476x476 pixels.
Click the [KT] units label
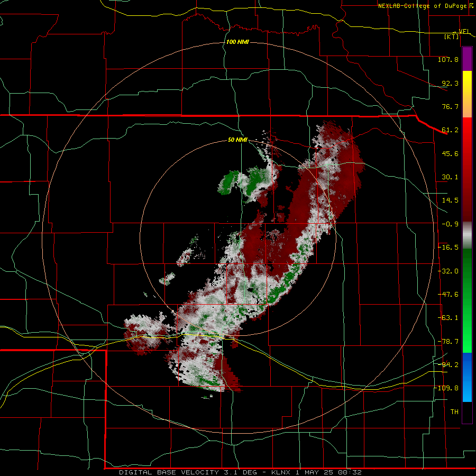[452, 36]
